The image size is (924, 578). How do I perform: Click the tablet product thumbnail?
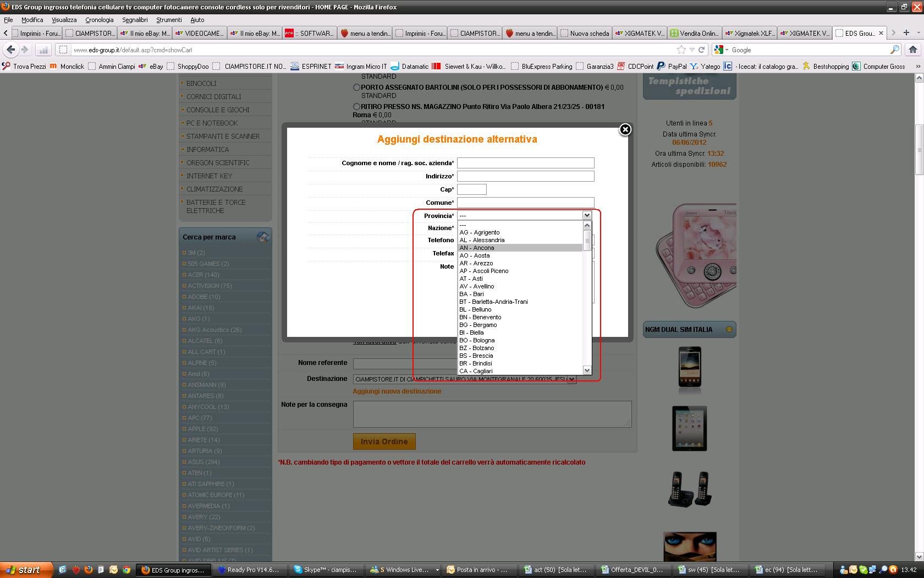[690, 429]
